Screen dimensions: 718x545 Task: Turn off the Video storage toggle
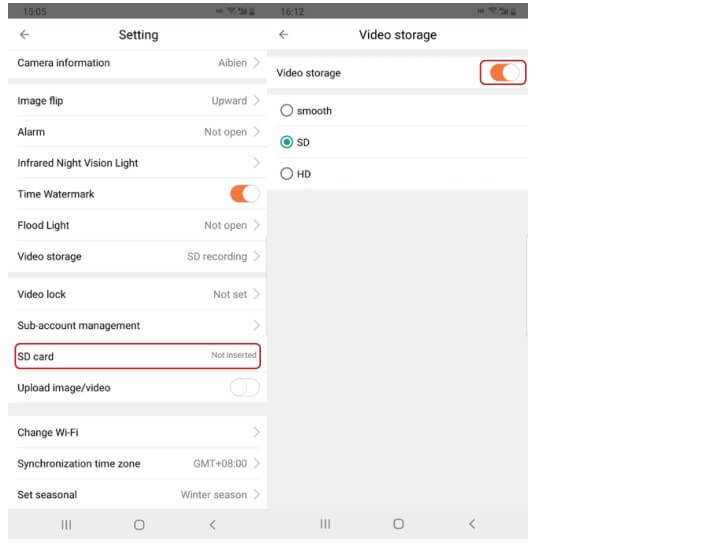pos(504,73)
